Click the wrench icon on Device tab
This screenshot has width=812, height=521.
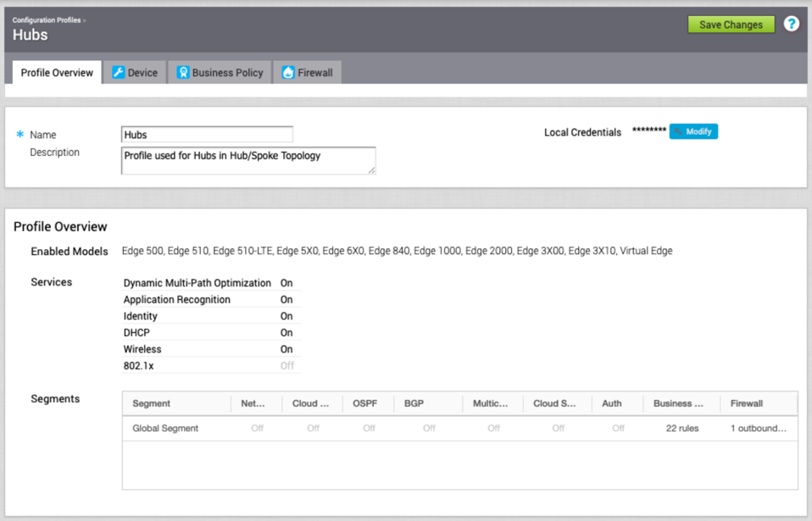point(119,73)
